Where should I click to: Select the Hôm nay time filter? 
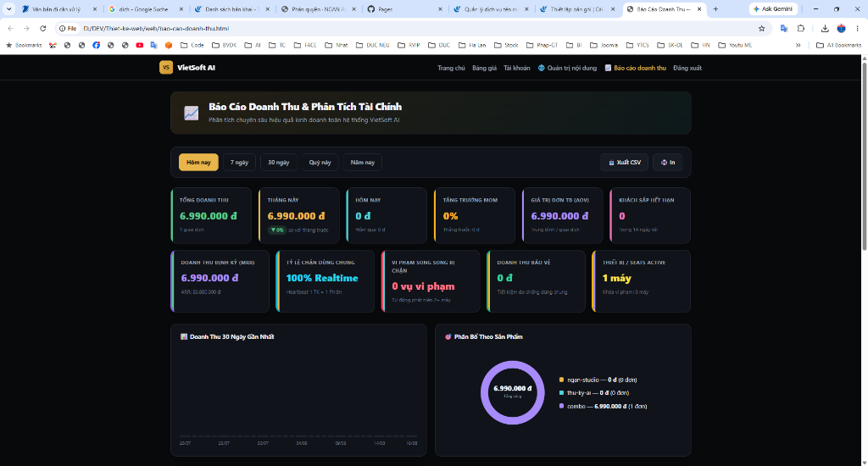[x=198, y=162]
